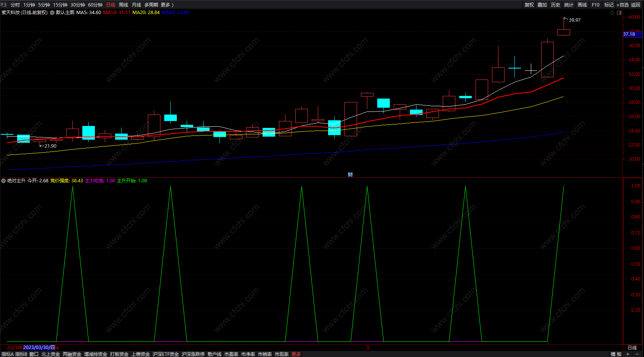Expand 更多 timeframe options at the top
This screenshot has height=357, width=644.
pos(167,5)
